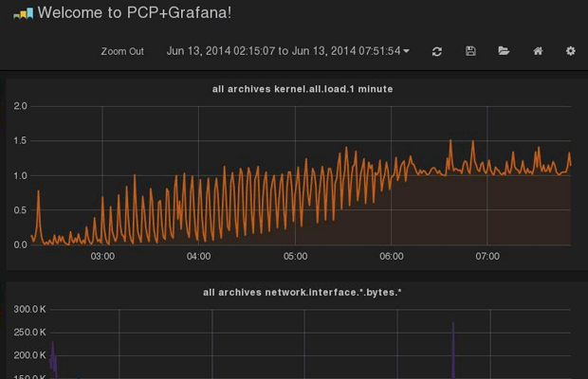The width and height of the screenshot is (588, 379).
Task: Open the time range picker dropdown
Action: pos(283,51)
